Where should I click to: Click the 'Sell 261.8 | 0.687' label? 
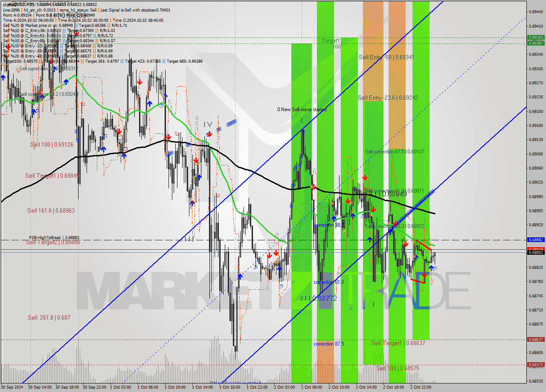[x=49, y=317]
